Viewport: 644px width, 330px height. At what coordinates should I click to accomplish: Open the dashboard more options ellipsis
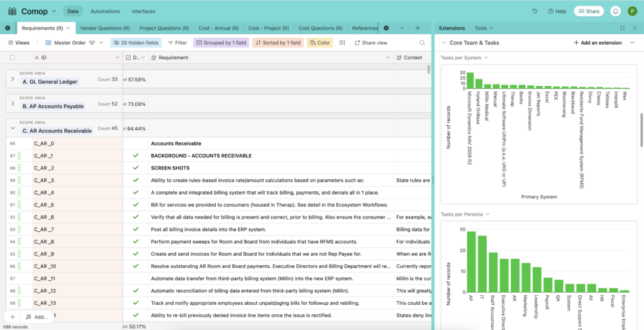click(x=632, y=42)
